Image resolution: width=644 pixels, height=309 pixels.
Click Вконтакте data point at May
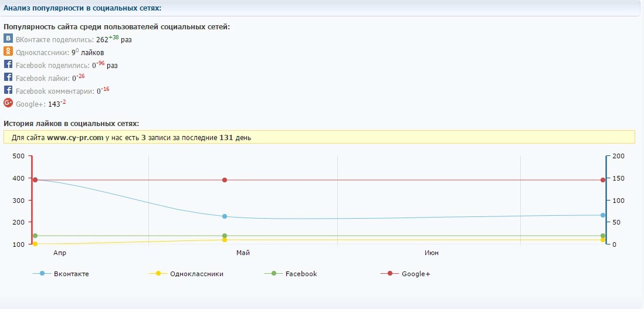click(225, 216)
